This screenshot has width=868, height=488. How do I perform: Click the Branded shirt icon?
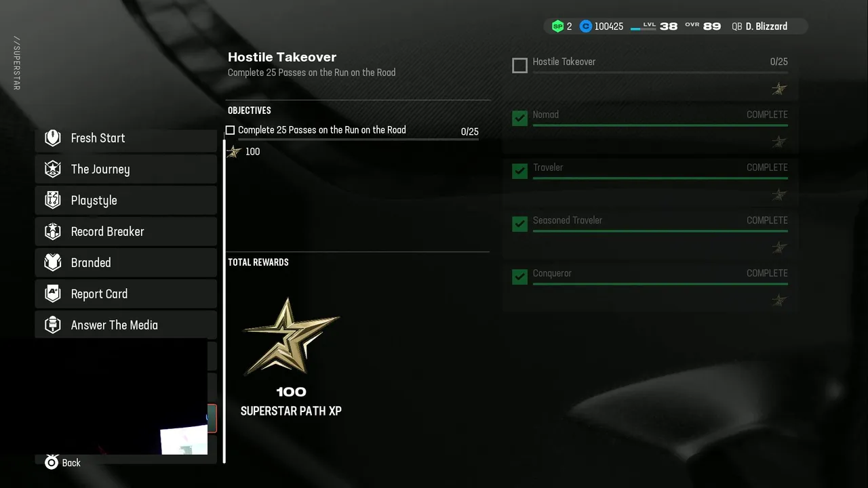point(53,262)
